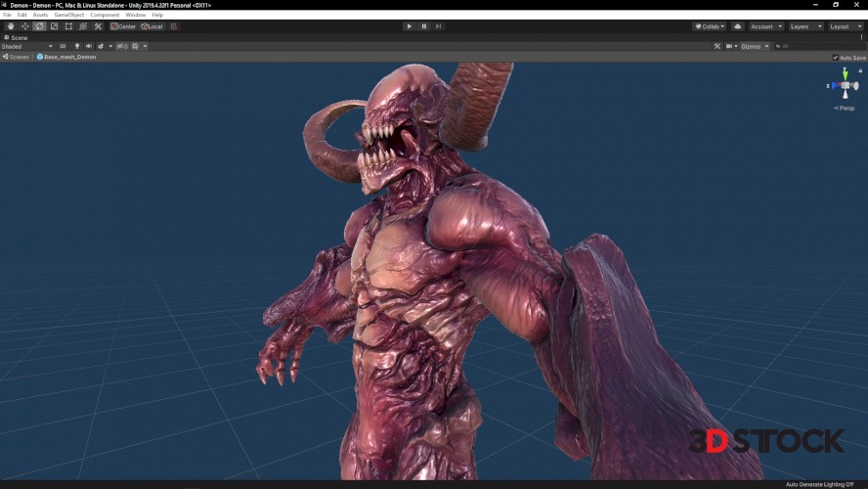Pause the game playback

tap(424, 26)
